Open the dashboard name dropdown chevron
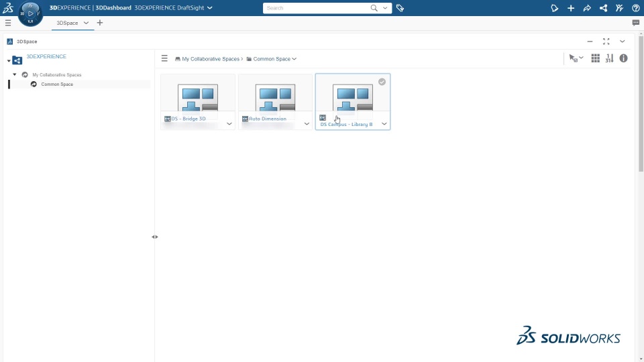 pyautogui.click(x=210, y=8)
